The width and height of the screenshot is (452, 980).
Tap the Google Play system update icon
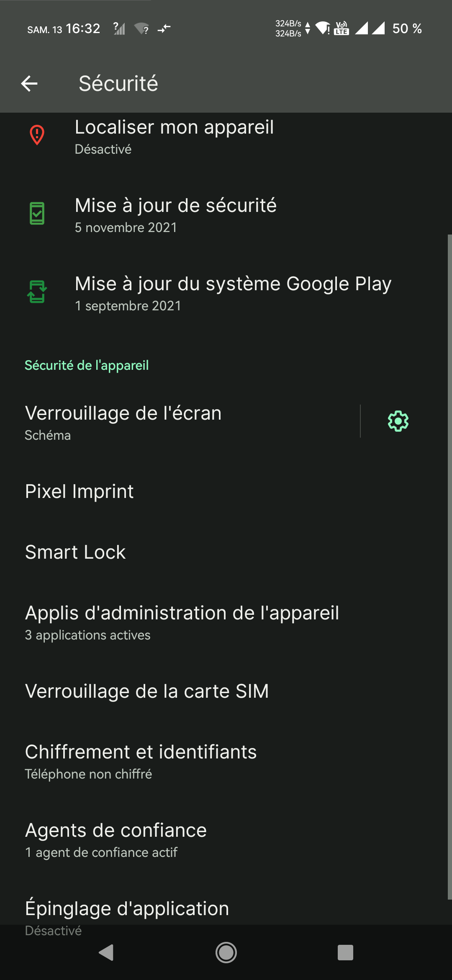coord(37,291)
